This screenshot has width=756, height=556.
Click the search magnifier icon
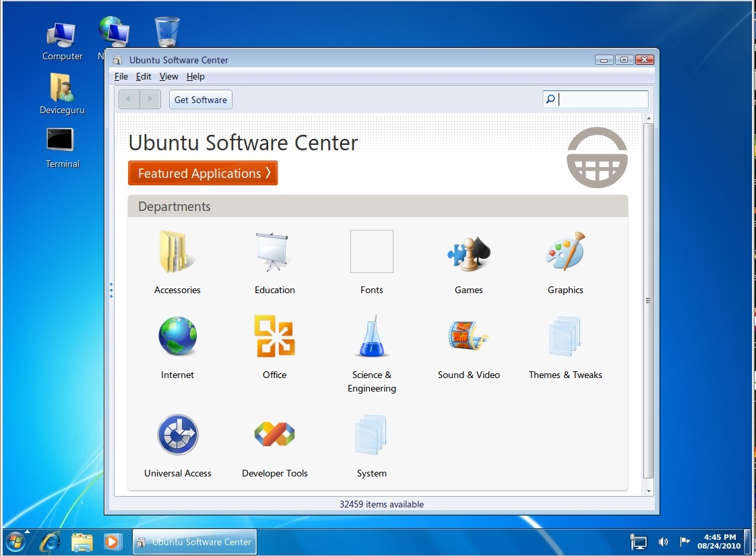click(x=550, y=99)
